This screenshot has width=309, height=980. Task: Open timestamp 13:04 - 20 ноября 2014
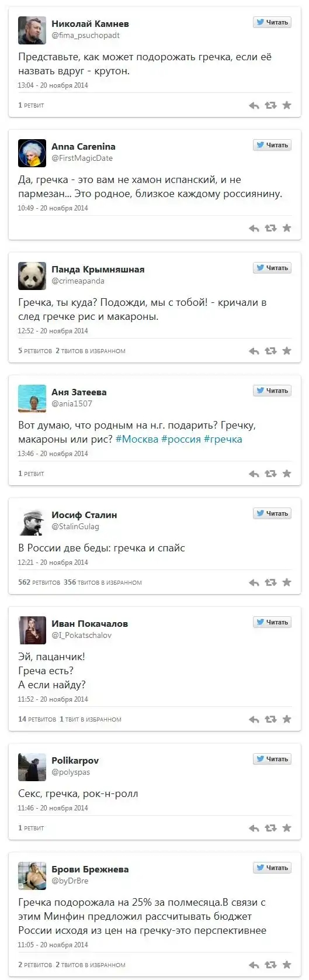(53, 85)
